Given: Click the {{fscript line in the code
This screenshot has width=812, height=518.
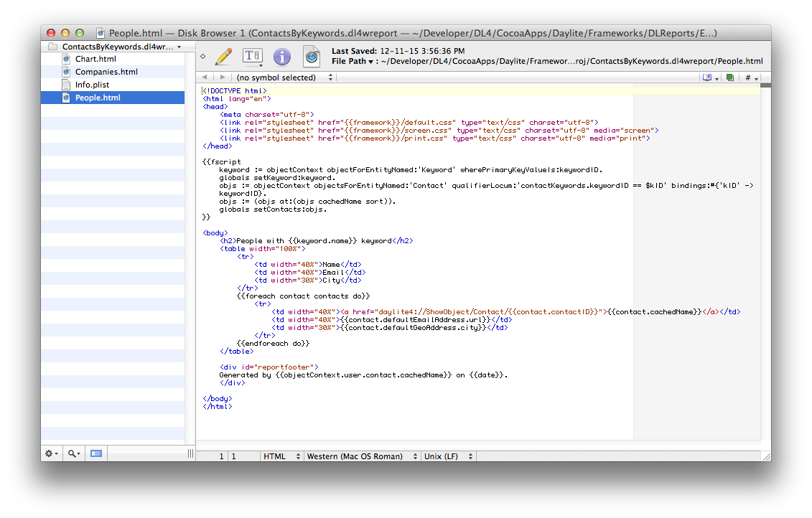Looking at the screenshot, I should pos(222,162).
